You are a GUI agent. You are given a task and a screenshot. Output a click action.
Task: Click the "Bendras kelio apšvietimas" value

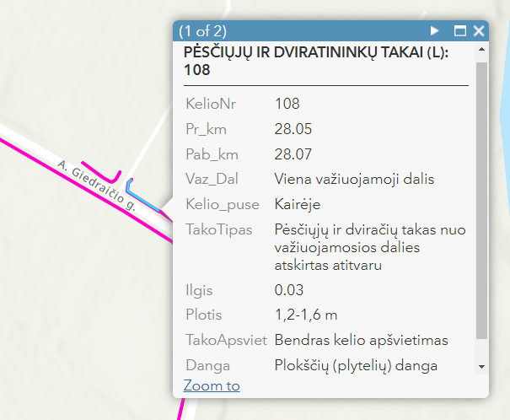pos(361,340)
